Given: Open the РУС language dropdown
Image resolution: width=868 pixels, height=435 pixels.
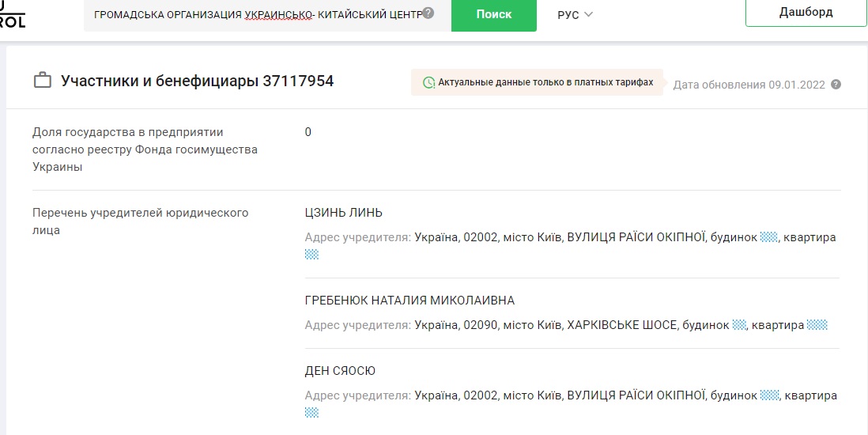Looking at the screenshot, I should pyautogui.click(x=575, y=15).
